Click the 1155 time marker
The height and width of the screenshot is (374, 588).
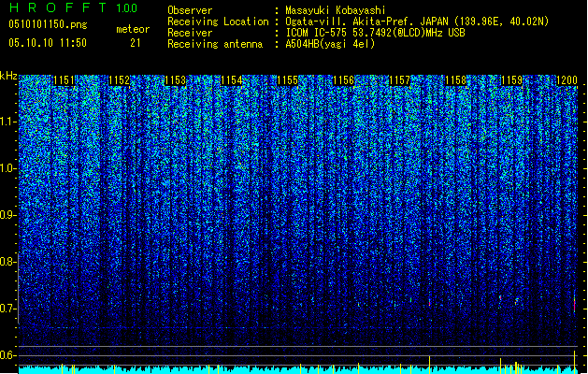pos(287,80)
